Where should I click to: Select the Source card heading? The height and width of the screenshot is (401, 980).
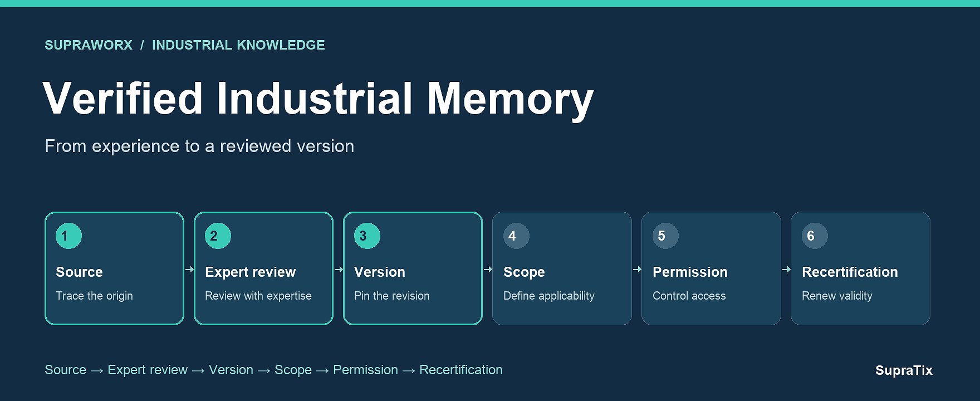pos(79,272)
